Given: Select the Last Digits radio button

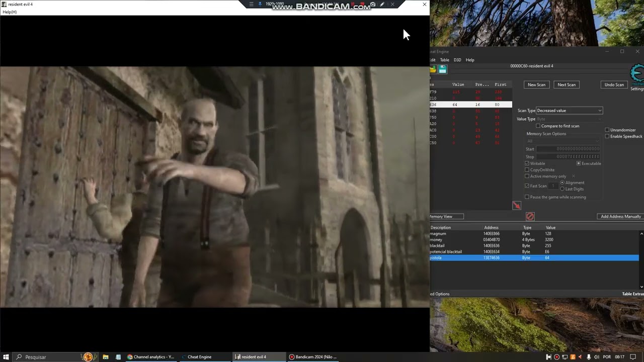Looking at the screenshot, I should tap(562, 189).
